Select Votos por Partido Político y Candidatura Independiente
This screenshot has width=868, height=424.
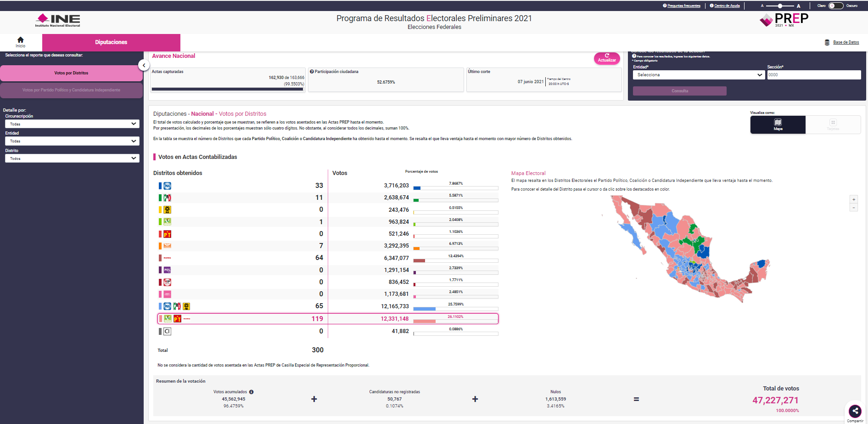(71, 90)
